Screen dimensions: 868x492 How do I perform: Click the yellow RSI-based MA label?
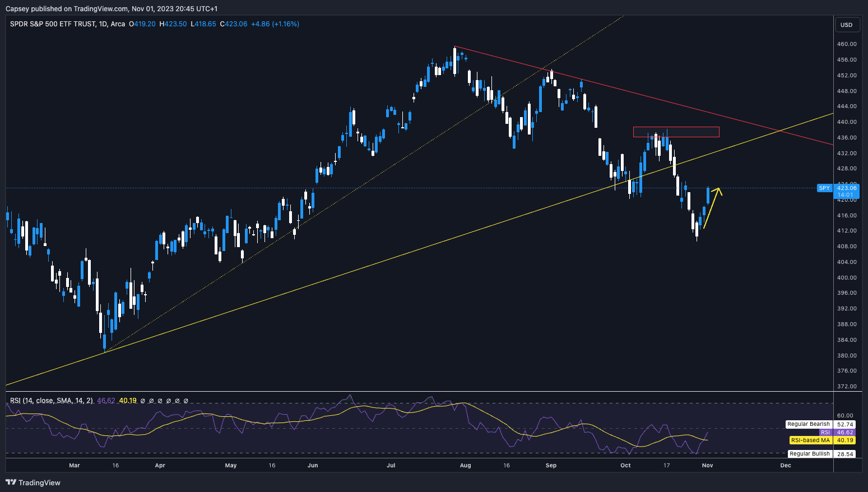[810, 440]
